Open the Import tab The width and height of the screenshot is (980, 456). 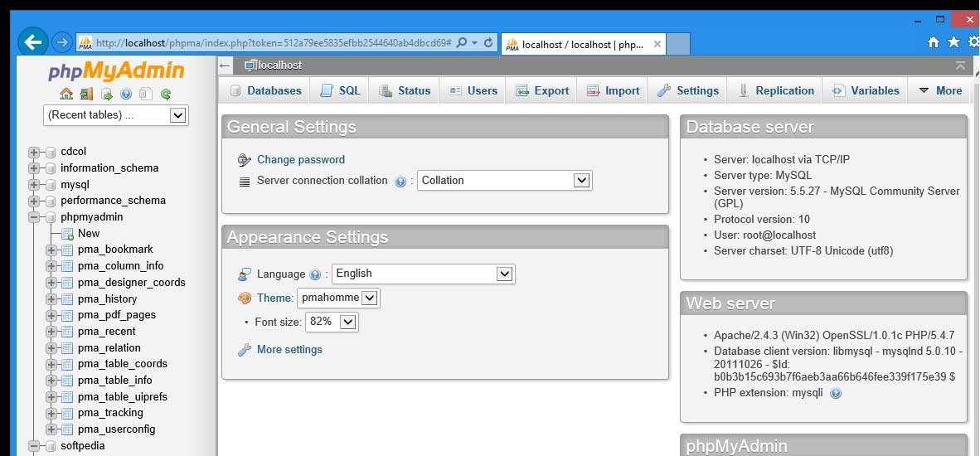[x=613, y=90]
